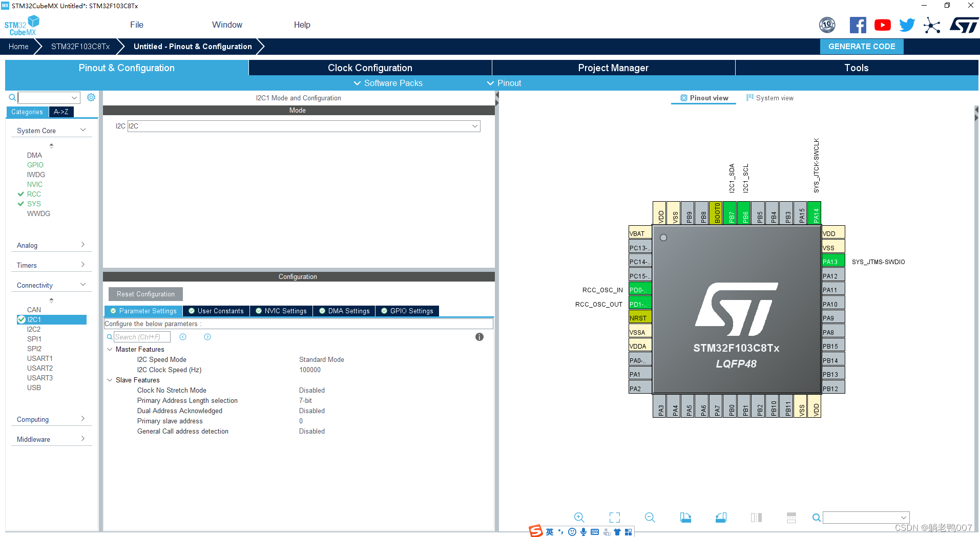The image size is (980, 537).
Task: Show parameter info icon
Action: click(x=479, y=337)
